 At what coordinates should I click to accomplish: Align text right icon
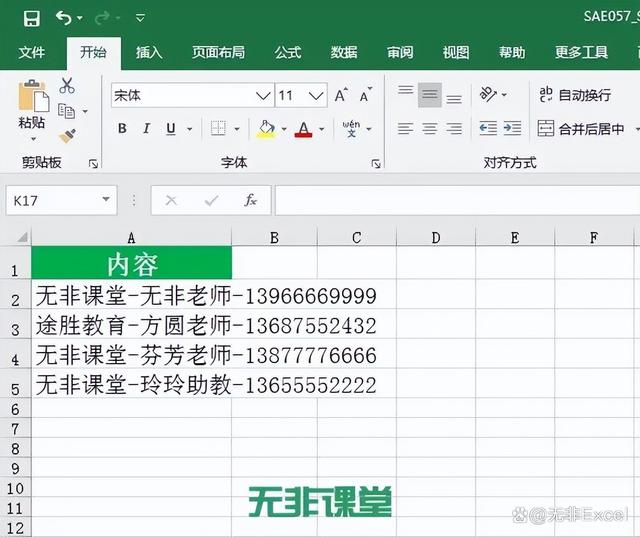pyautogui.click(x=454, y=129)
